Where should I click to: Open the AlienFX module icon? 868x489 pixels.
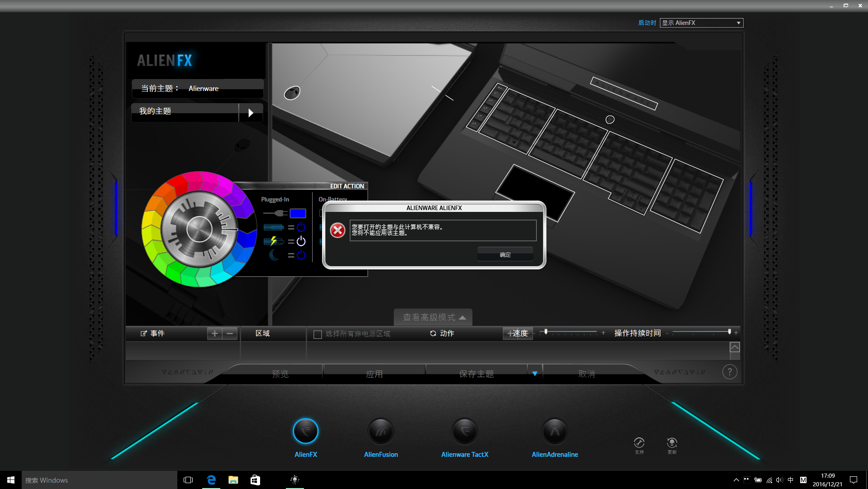tap(306, 431)
